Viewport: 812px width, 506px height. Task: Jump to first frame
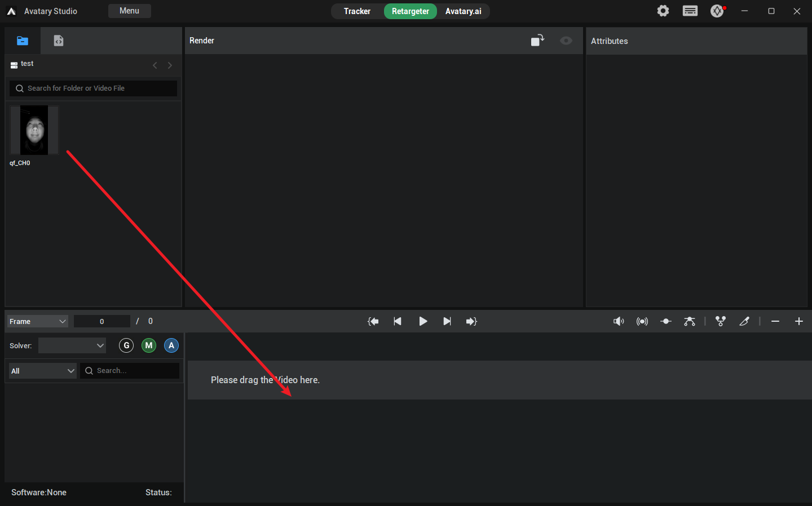(373, 321)
